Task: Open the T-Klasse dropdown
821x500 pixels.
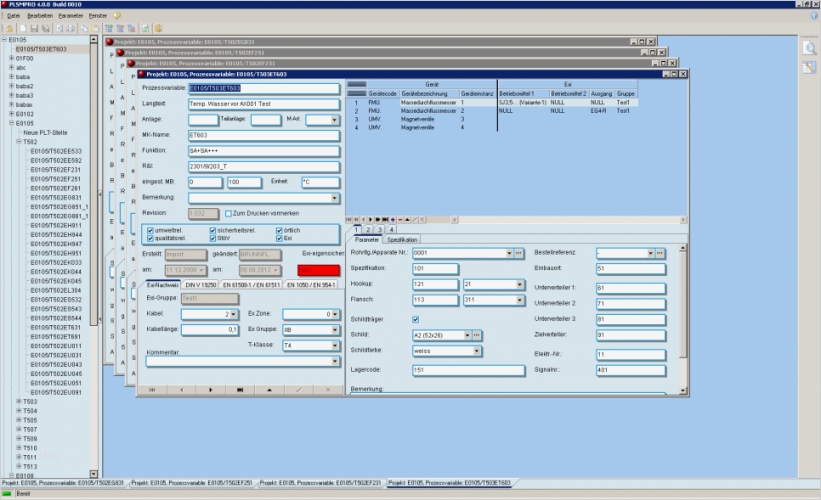Action: click(x=330, y=344)
